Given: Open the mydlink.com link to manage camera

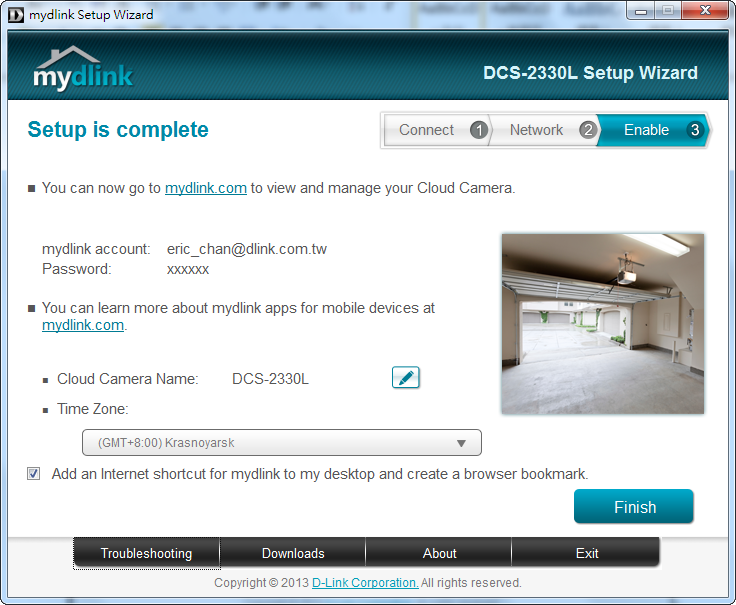Looking at the screenshot, I should click(205, 188).
